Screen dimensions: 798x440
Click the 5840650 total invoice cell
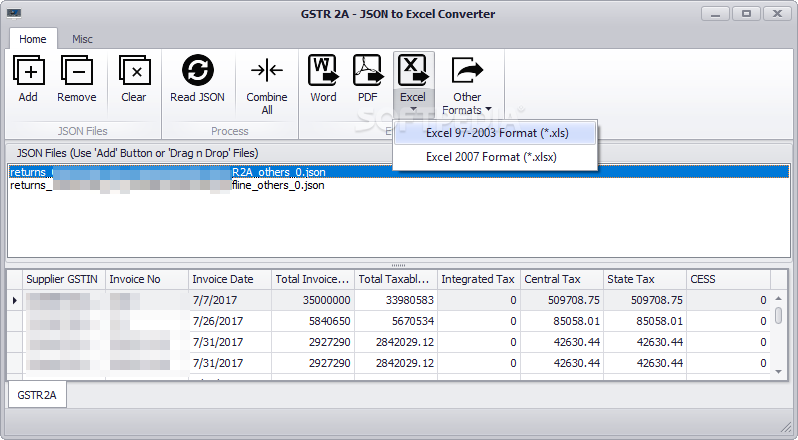(312, 321)
